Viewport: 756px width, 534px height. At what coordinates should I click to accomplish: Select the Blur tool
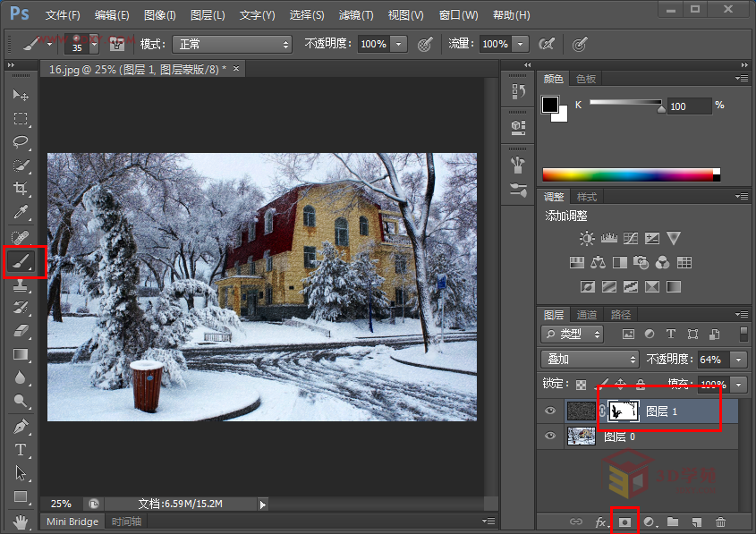point(21,377)
